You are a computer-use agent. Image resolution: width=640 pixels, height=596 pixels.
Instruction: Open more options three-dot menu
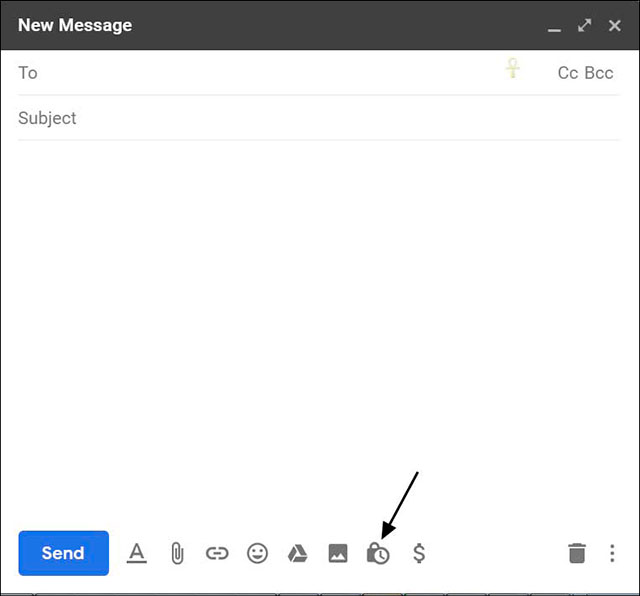coord(612,553)
